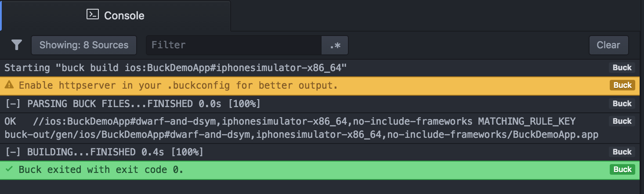The width and height of the screenshot is (644, 194).
Task: Click the funnel filter icon
Action: point(17,45)
